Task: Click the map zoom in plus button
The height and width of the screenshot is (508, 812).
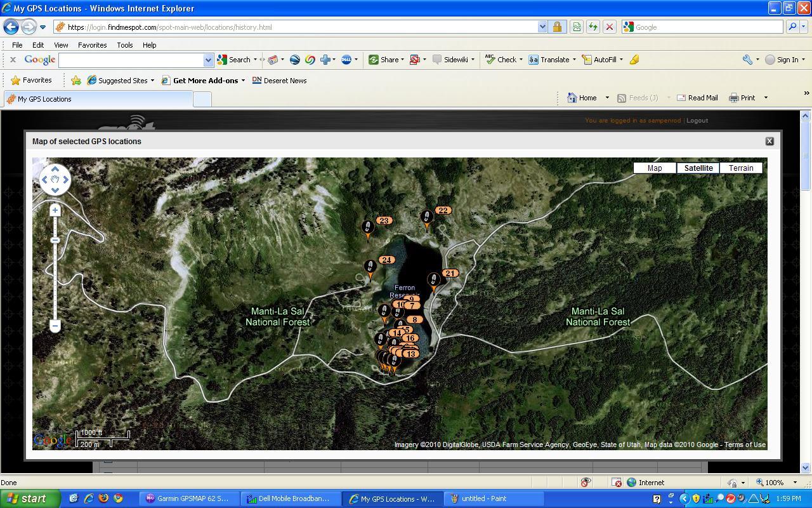Action: pos(55,210)
